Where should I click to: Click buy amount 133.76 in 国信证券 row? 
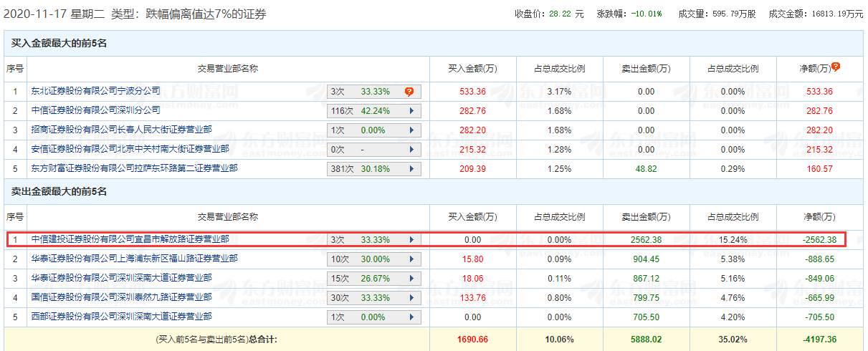point(472,298)
